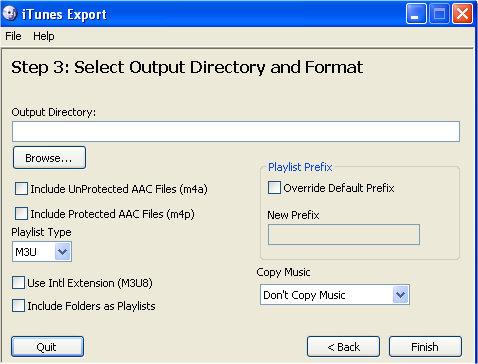Click the New Prefix label
The width and height of the screenshot is (478, 364).
[293, 215]
